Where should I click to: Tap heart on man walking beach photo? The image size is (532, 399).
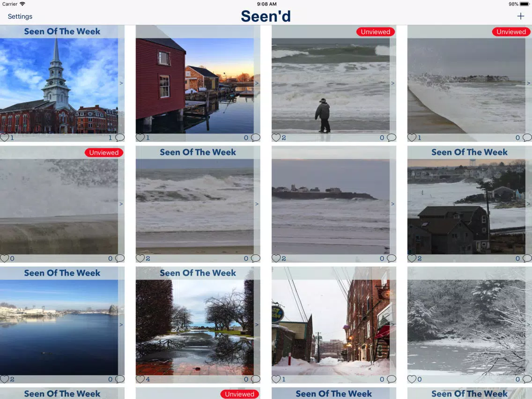pyautogui.click(x=276, y=137)
